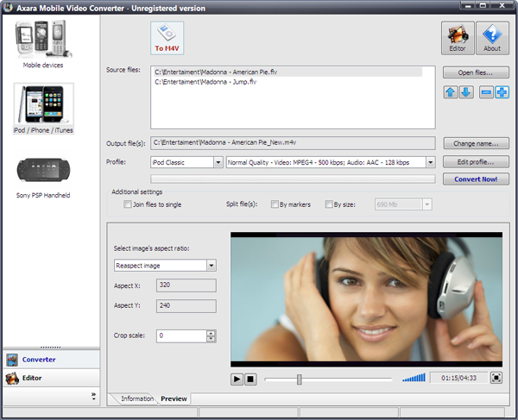518x420 pixels.
Task: Click the Convert Now! button
Action: point(476,179)
